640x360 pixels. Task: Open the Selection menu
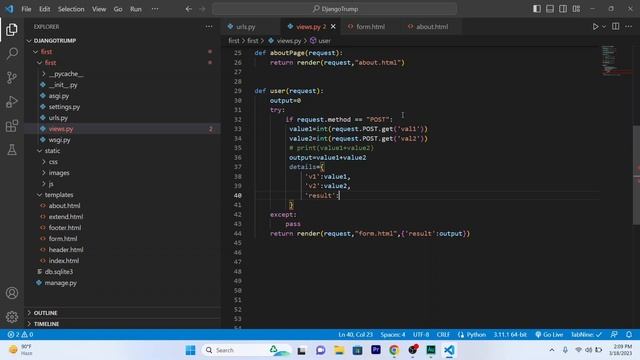pyautogui.click(x=71, y=9)
